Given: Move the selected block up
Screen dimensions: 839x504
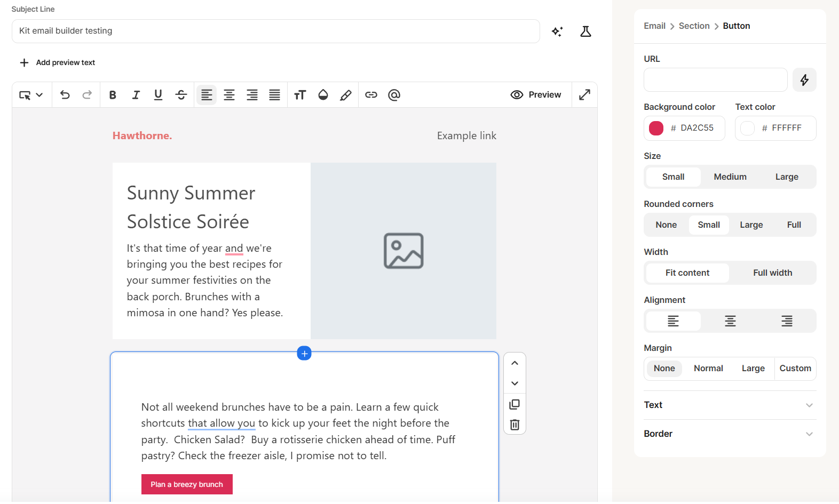Looking at the screenshot, I should 515,363.
